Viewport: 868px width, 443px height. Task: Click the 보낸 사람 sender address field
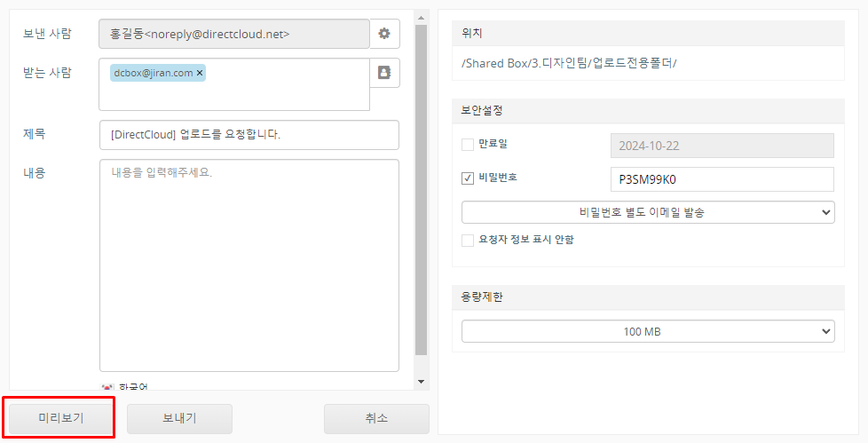tap(234, 34)
